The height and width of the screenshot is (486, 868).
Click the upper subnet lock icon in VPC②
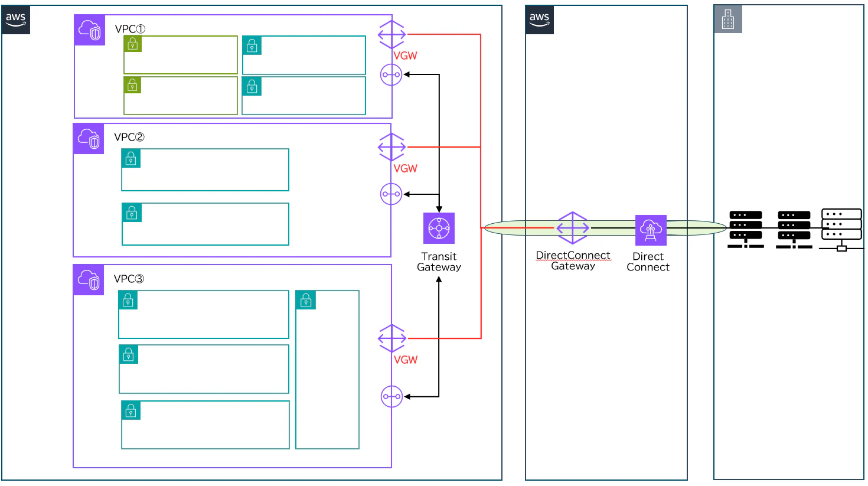pyautogui.click(x=131, y=158)
